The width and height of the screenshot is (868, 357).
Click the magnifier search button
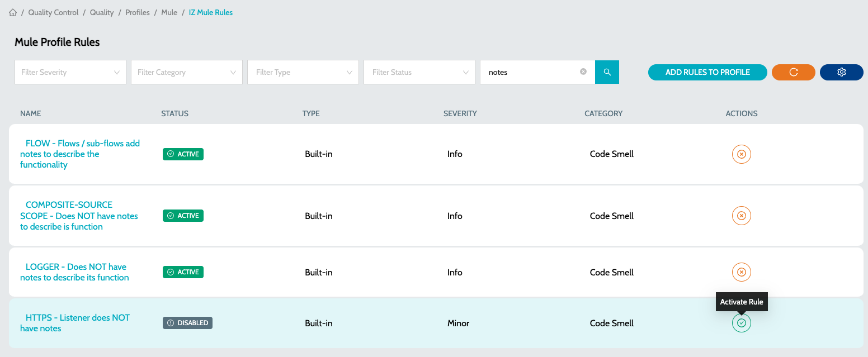point(607,72)
